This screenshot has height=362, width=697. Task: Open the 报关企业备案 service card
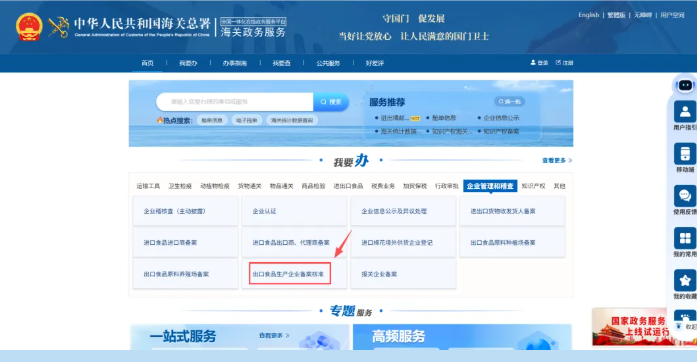pyautogui.click(x=403, y=274)
